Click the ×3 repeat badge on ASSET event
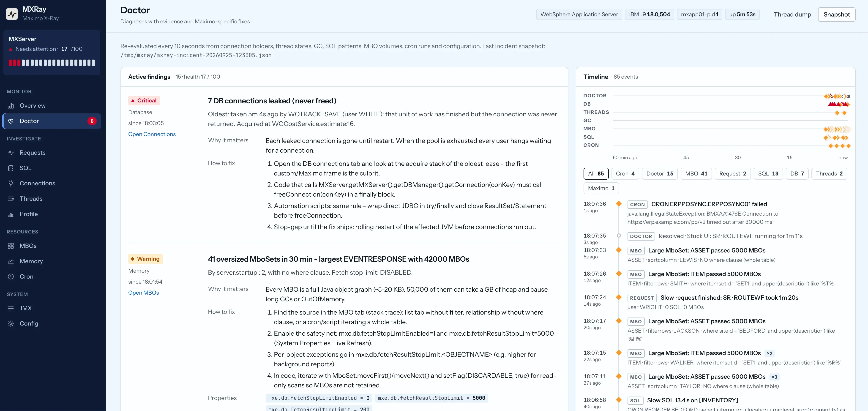 (x=774, y=377)
